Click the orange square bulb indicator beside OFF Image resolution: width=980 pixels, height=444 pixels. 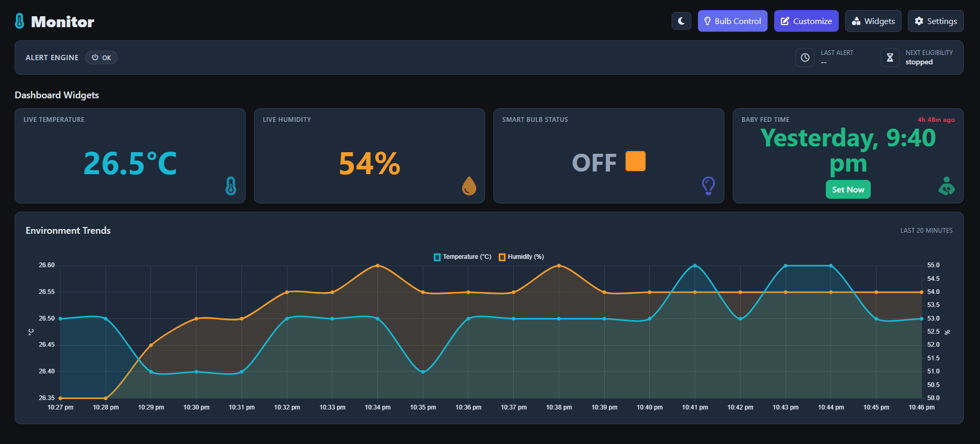pos(636,161)
